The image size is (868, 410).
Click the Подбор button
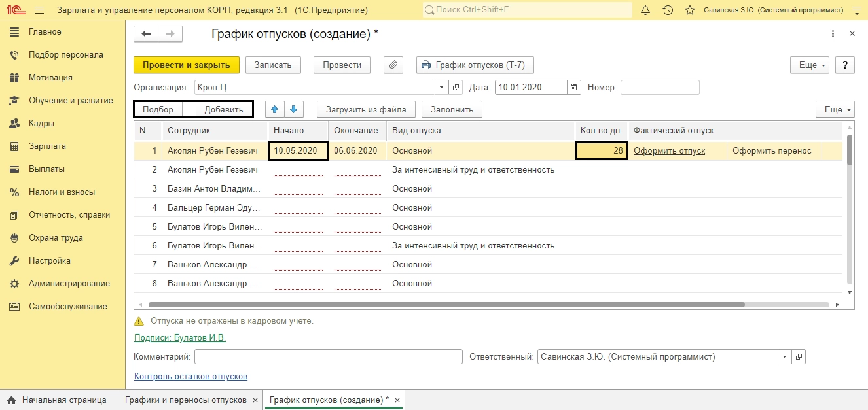(x=158, y=109)
